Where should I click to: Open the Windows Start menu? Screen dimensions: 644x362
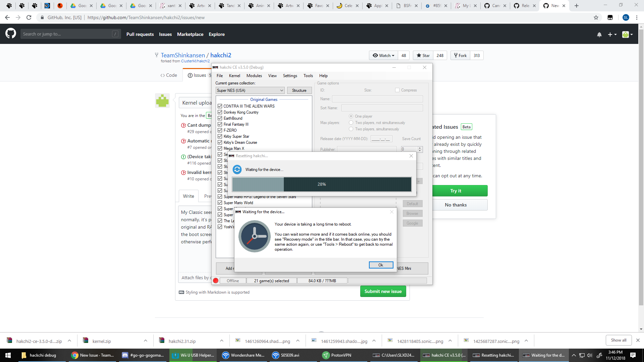pyautogui.click(x=8, y=355)
